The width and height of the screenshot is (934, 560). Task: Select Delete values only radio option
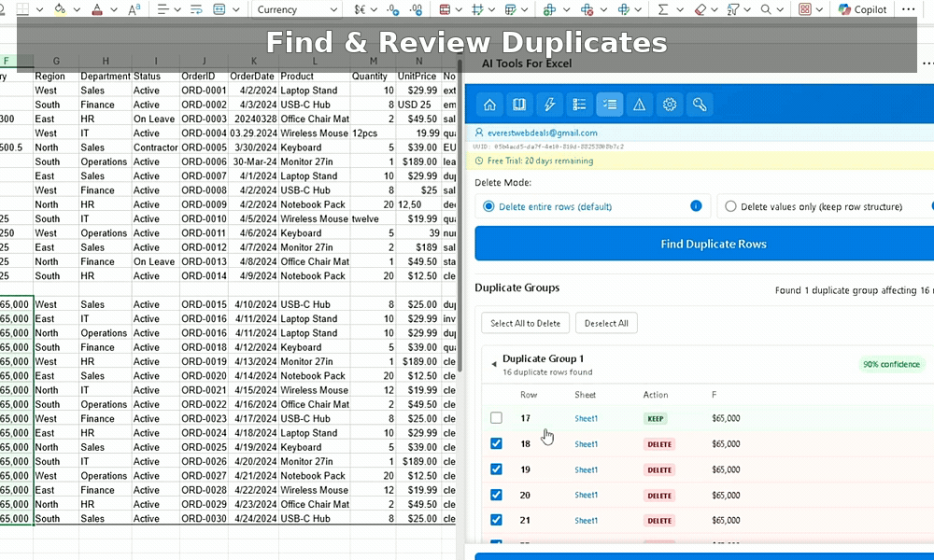pos(730,206)
